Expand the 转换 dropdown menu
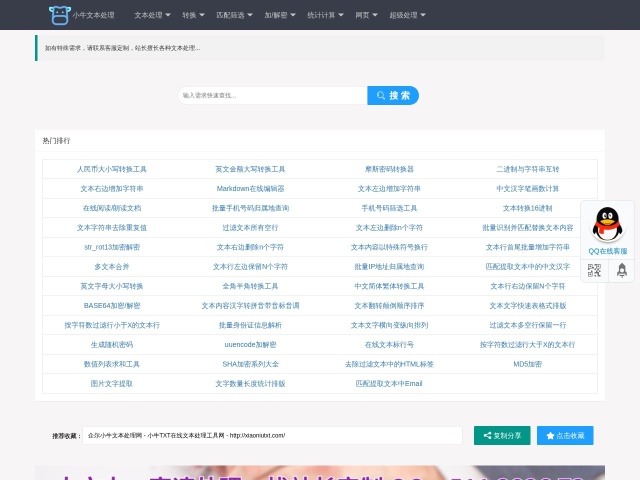This screenshot has width=640, height=480. 193,15
